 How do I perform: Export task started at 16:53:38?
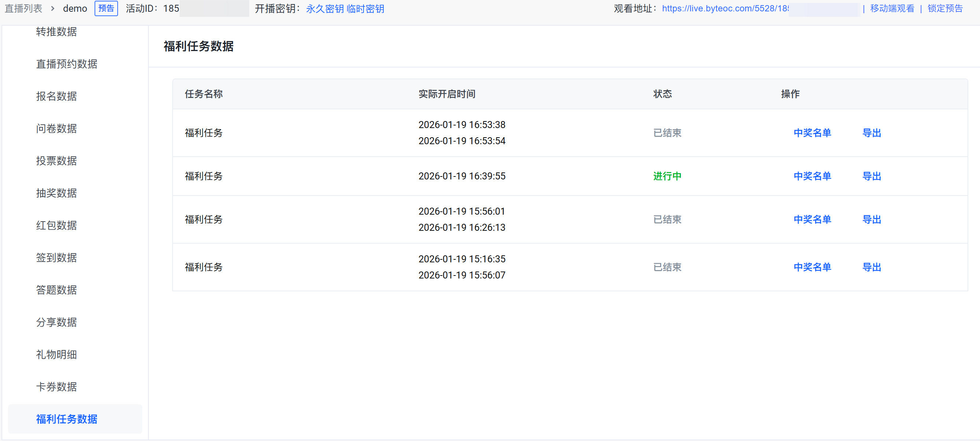pos(871,133)
